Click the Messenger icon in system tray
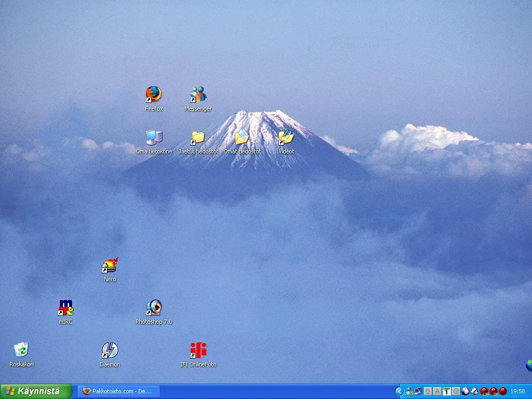532x399 pixels. [409, 391]
